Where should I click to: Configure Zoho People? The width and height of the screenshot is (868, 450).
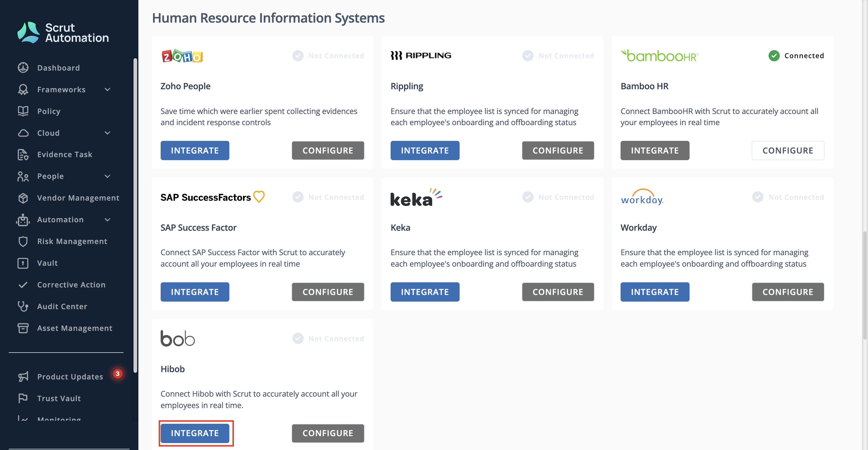(x=328, y=150)
